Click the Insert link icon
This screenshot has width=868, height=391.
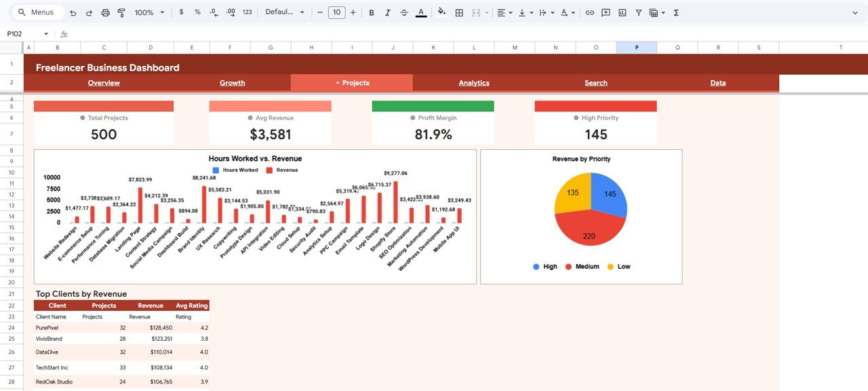[x=589, y=12]
